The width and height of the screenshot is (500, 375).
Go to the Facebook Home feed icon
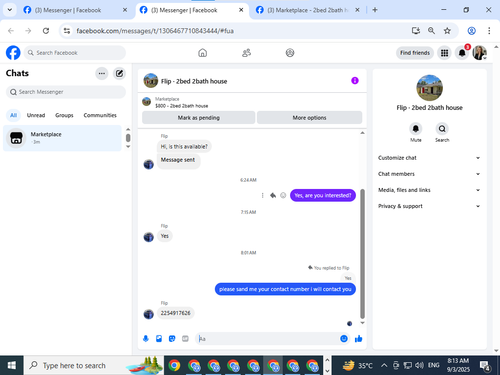[202, 53]
